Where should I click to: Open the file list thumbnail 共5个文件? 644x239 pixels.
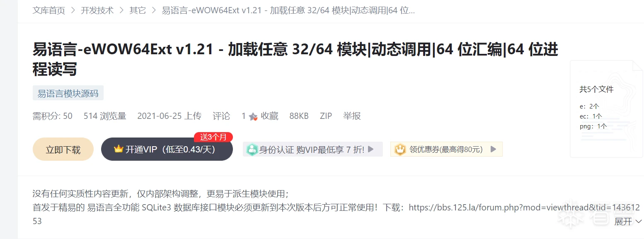pos(606,109)
